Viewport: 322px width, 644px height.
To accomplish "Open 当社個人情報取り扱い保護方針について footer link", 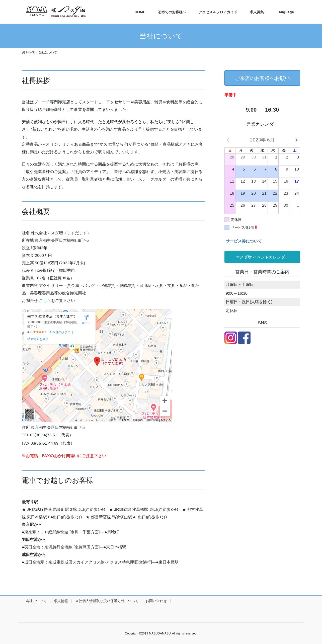I will click(x=107, y=601).
